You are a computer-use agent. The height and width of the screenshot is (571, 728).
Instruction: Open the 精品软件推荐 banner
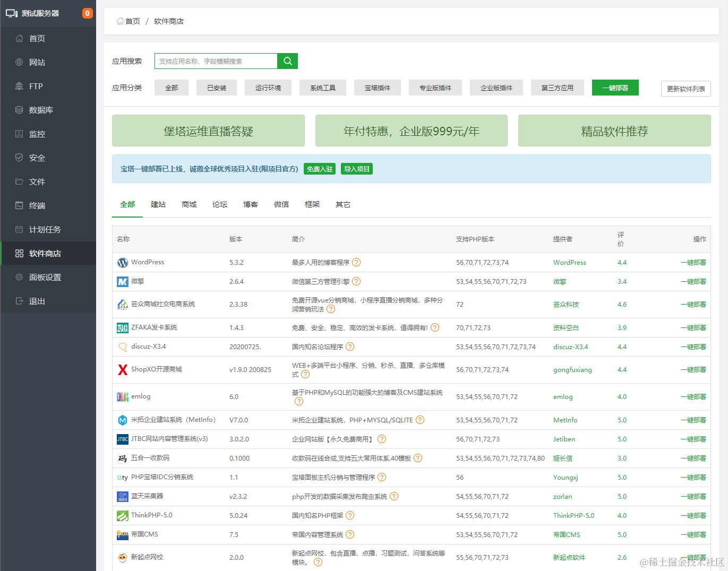pyautogui.click(x=614, y=131)
